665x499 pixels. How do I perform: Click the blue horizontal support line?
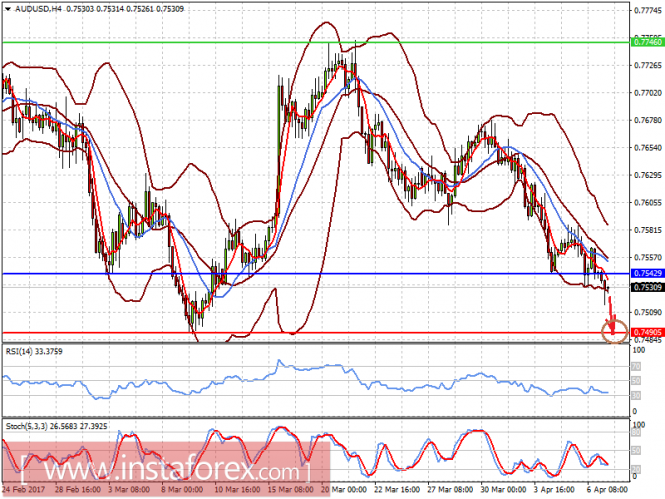click(x=316, y=273)
